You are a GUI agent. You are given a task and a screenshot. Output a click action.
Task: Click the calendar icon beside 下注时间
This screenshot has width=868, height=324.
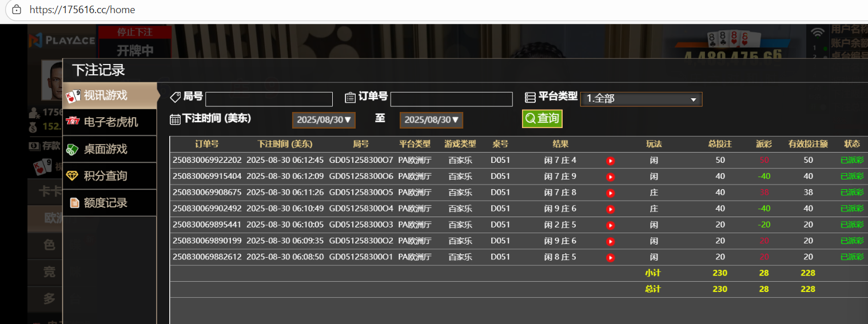(176, 119)
